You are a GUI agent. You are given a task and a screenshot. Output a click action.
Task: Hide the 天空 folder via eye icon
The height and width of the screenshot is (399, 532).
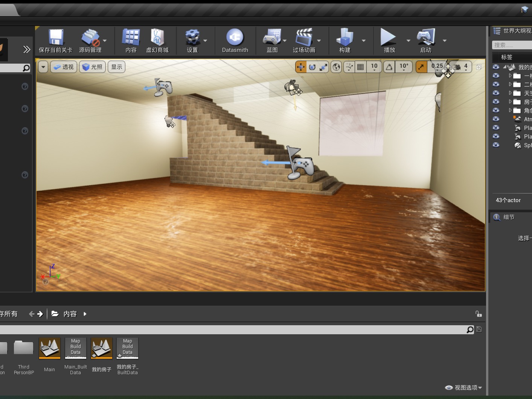pos(496,93)
